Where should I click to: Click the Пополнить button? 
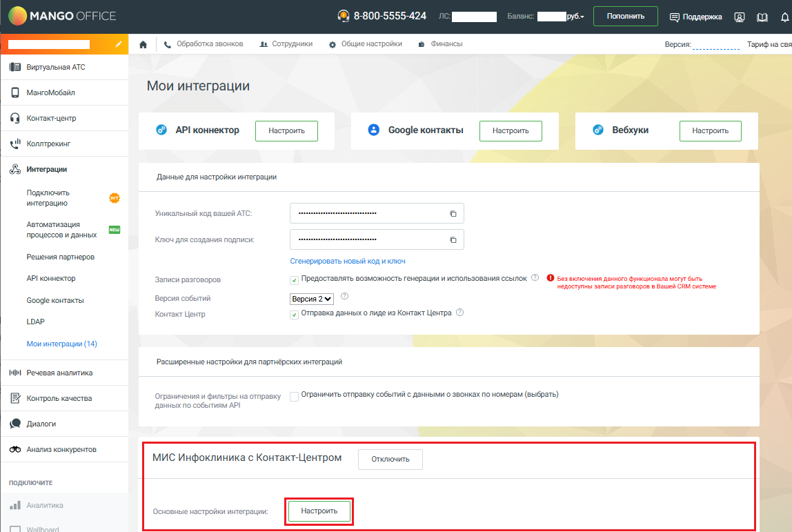(x=625, y=16)
